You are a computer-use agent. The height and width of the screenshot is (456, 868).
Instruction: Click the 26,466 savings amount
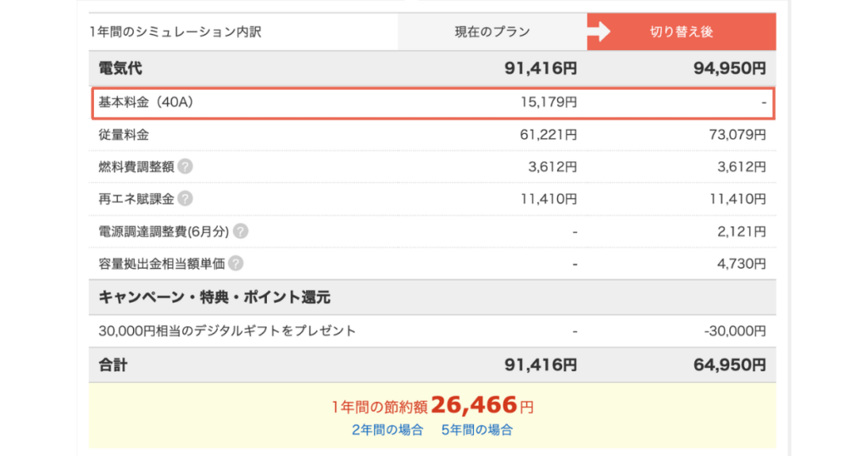tap(474, 405)
